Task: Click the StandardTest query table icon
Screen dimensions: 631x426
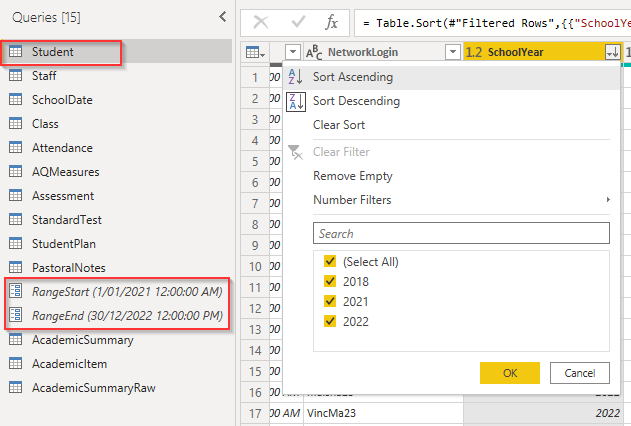Action: 16,220
